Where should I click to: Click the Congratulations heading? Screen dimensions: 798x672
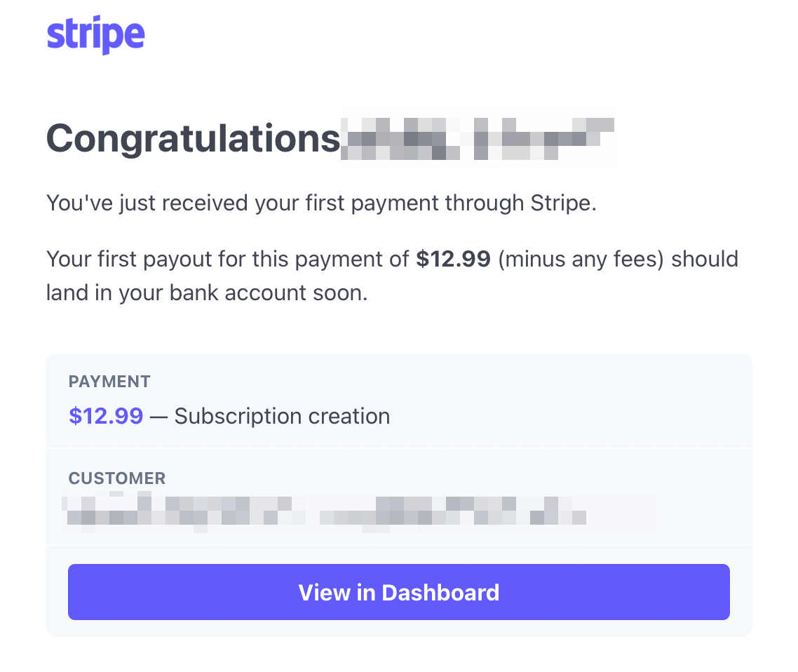[x=193, y=138]
